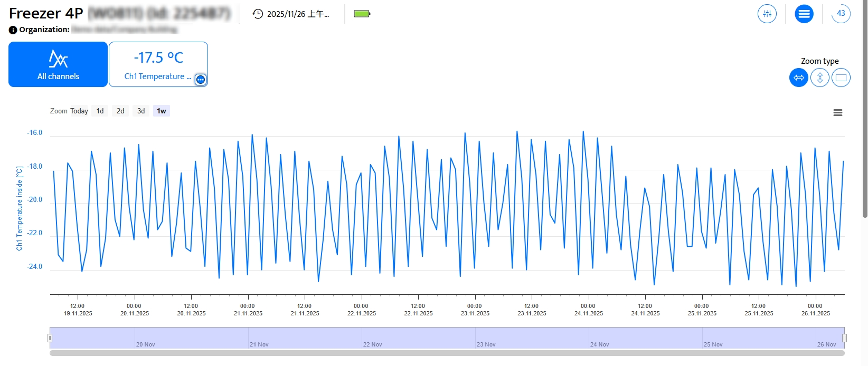868x366 pixels.
Task: Click the blue hamburger menu button
Action: pos(804,14)
